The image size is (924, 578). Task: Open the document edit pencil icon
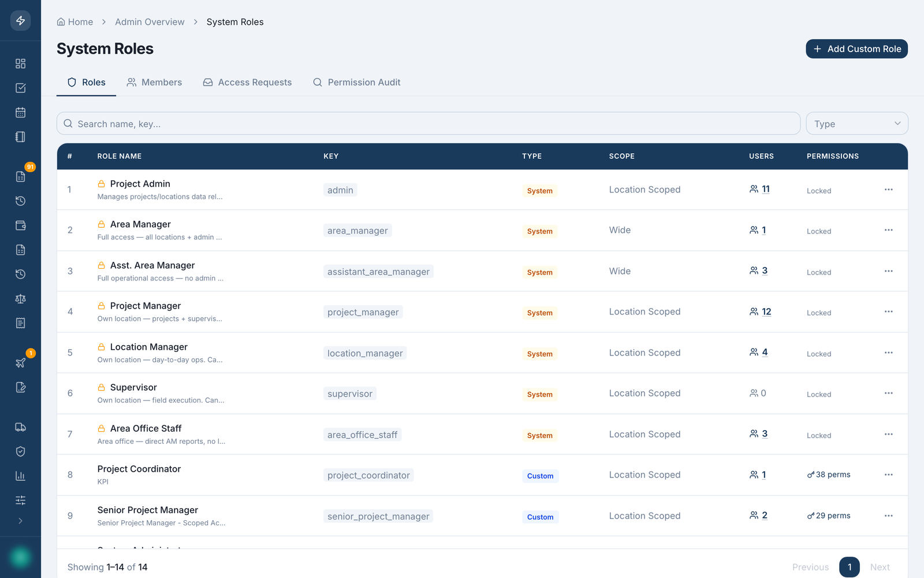tap(20, 387)
